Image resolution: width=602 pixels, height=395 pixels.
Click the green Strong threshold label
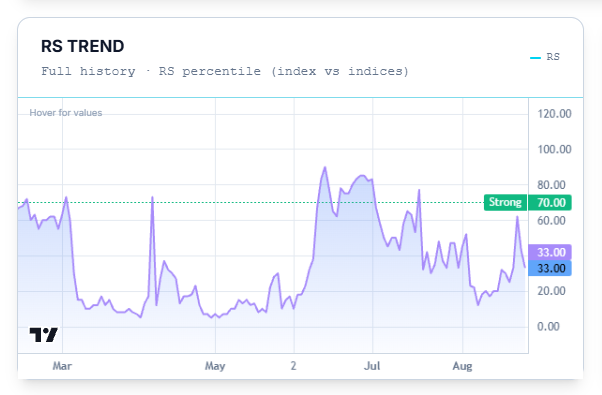505,202
